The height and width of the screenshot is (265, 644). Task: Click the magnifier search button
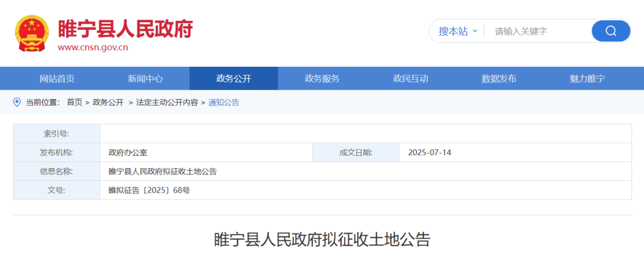(x=611, y=31)
